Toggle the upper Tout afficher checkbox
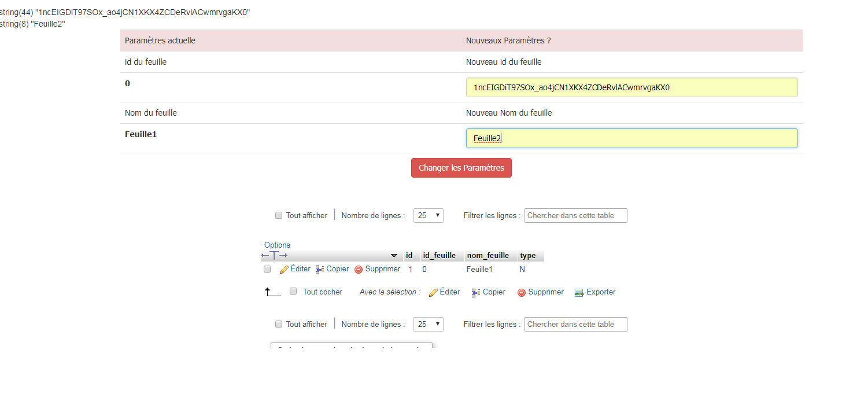Viewport: 868px width, 394px height. (279, 215)
